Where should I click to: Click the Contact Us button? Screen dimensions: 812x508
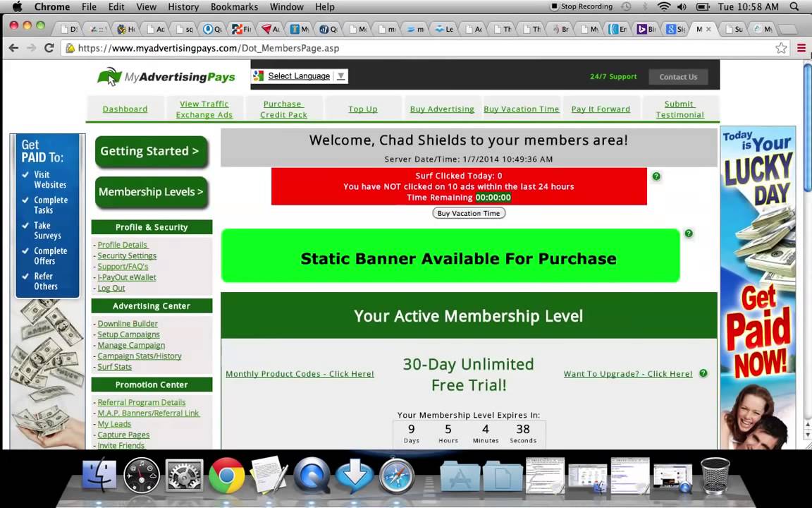pyautogui.click(x=678, y=77)
